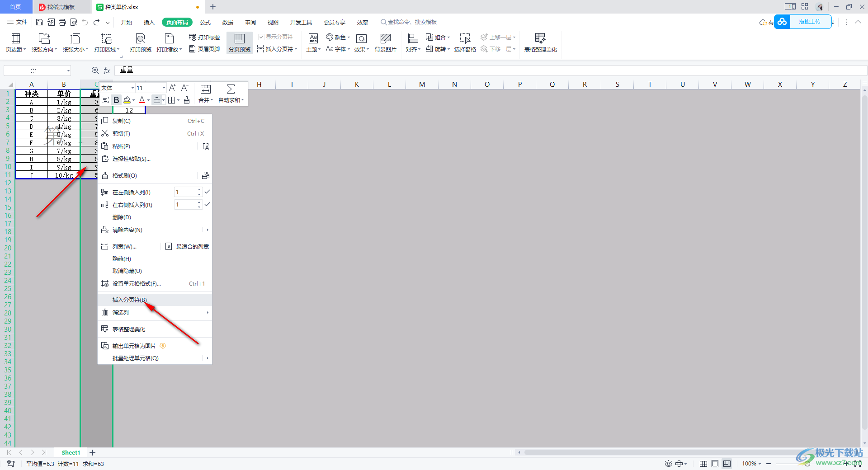Confirm insert column left checkmark
This screenshot has width=868, height=470.
click(x=207, y=192)
